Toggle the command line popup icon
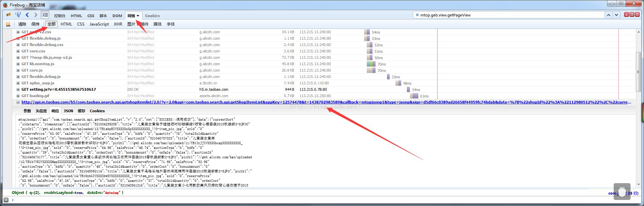The image size is (644, 206). (45, 15)
